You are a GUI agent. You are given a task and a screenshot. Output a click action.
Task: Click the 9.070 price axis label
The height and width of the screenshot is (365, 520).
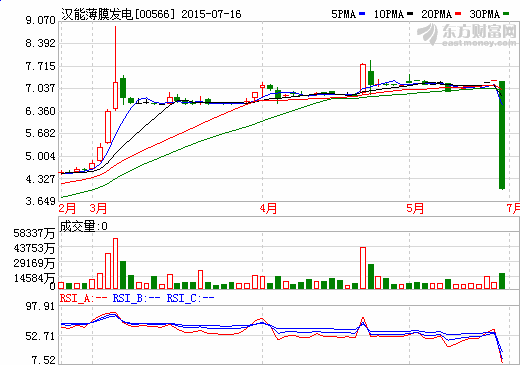click(41, 20)
